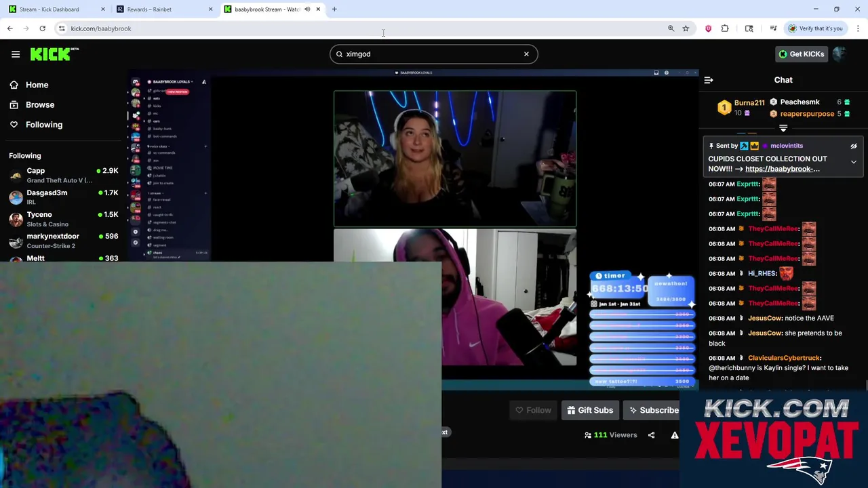Click Meltt channel in Following list
Image resolution: width=868 pixels, height=488 pixels.
point(64,258)
